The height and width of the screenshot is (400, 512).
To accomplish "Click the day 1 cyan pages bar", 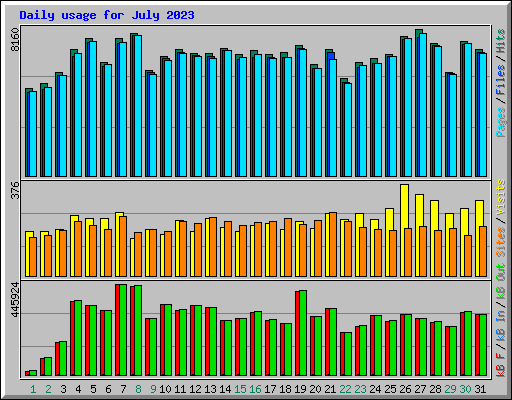I will pos(33,134).
